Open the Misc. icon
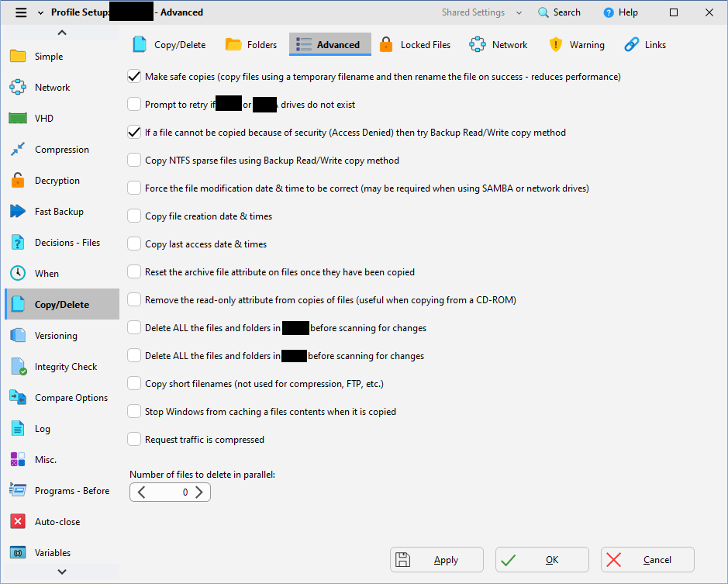Screen dimensions: 728x584 pyautogui.click(x=18, y=459)
